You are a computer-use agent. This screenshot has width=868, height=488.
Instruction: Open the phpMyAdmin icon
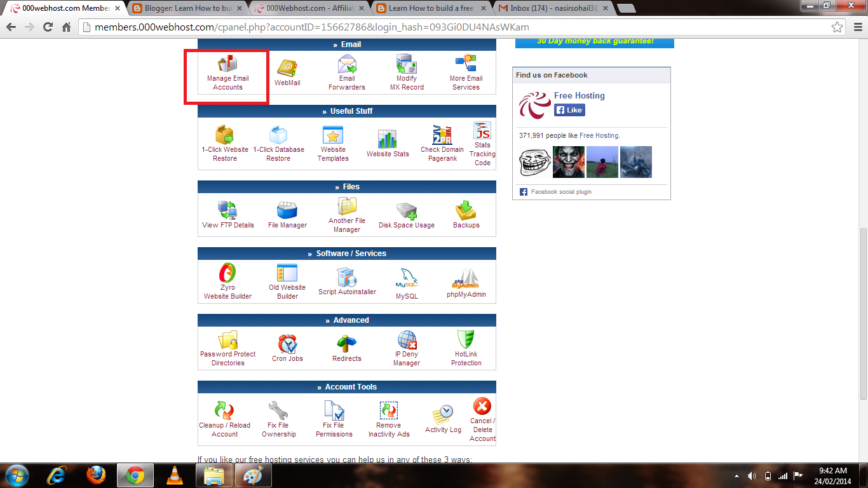[466, 278]
